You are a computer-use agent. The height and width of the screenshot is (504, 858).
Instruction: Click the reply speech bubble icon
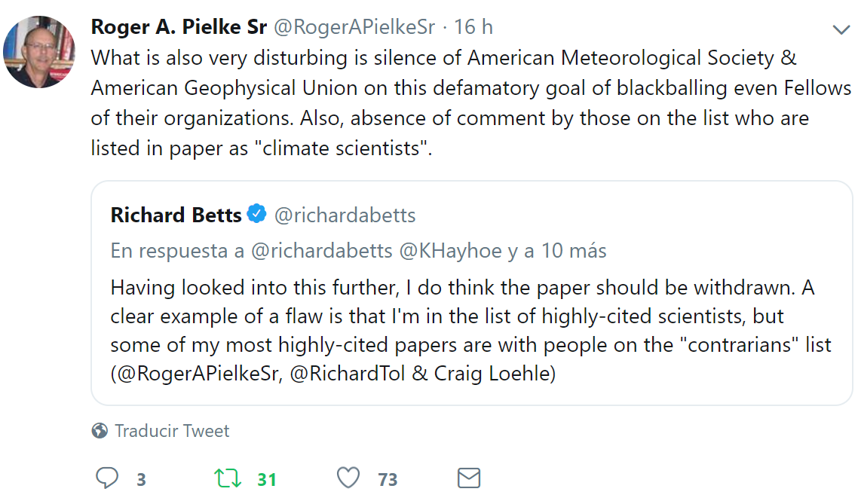point(108,478)
